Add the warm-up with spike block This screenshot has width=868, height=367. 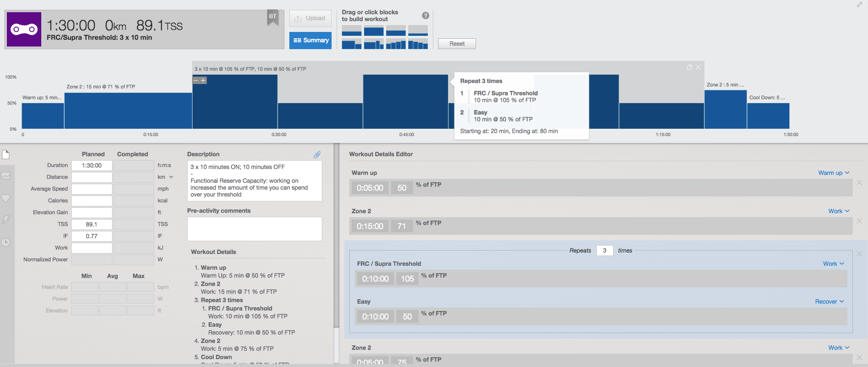click(373, 44)
